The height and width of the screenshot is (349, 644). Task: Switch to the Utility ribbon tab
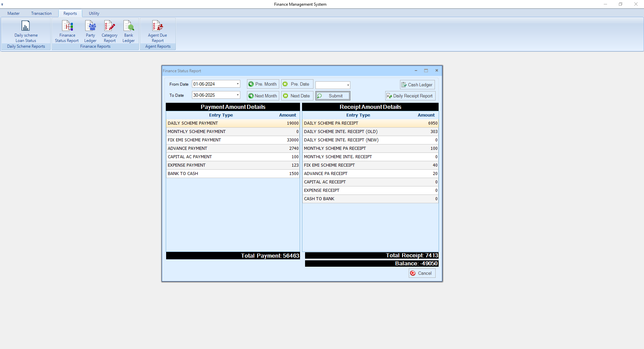tap(94, 13)
